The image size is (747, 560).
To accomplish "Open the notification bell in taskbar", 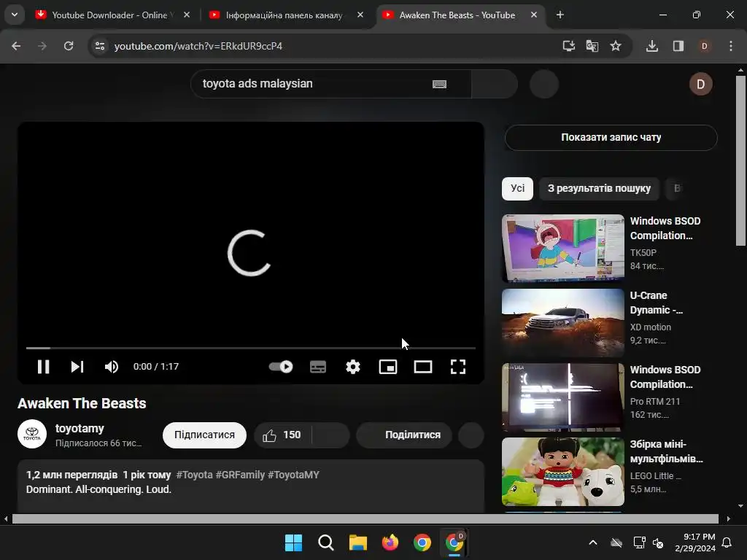I will pos(727,542).
